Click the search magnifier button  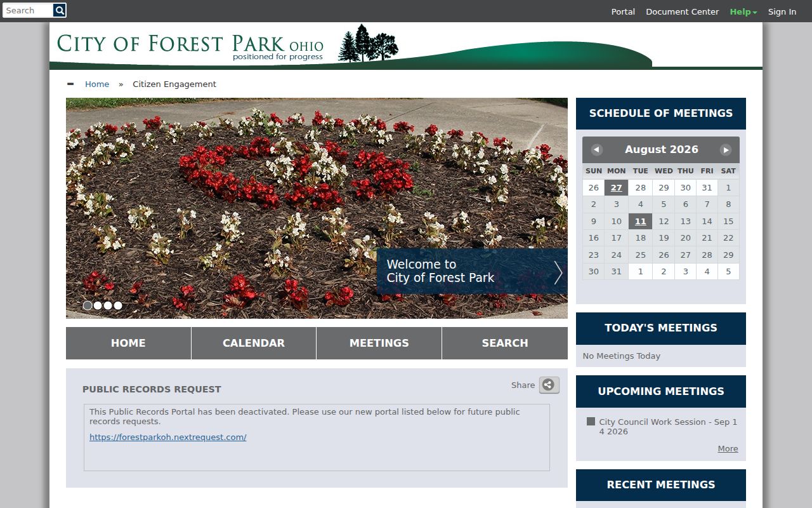click(60, 10)
